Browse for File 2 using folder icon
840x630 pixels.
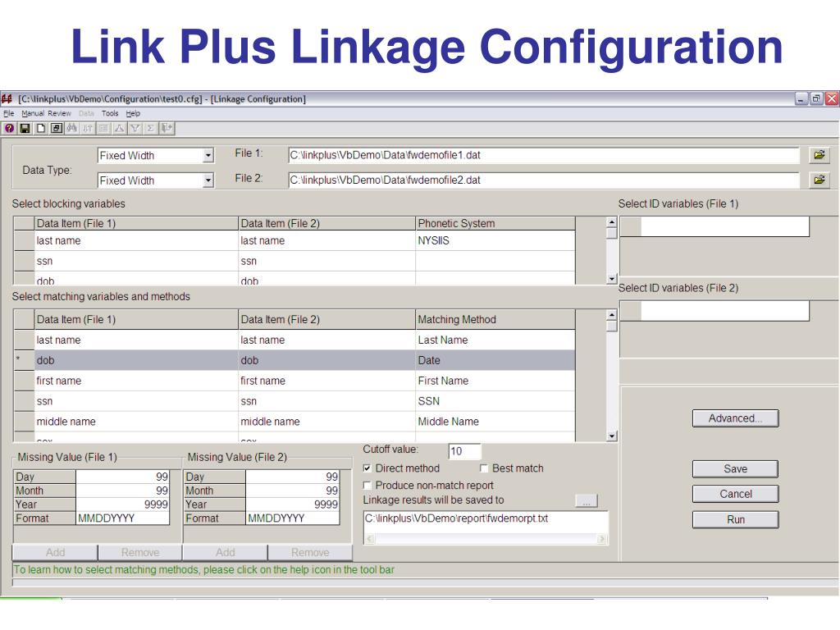click(x=819, y=180)
